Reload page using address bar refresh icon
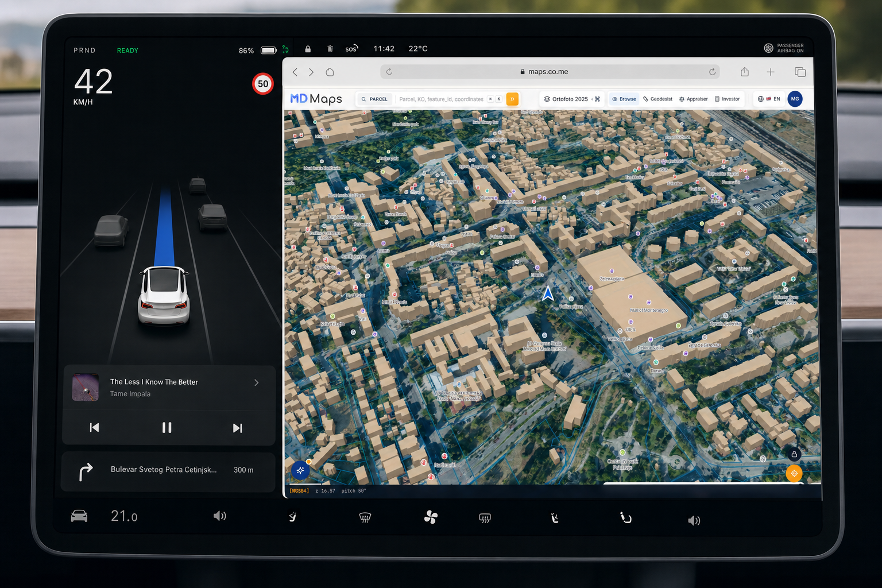Viewport: 882px width, 588px height. pos(712,72)
